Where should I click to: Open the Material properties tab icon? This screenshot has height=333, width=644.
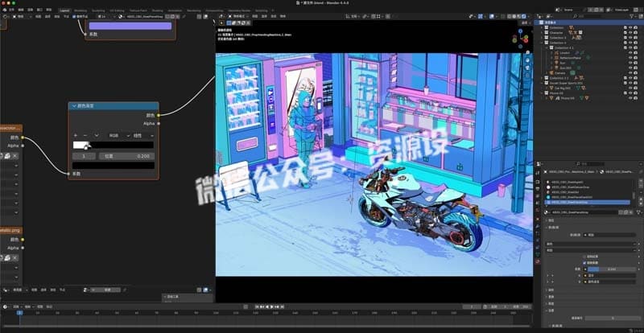538,261
